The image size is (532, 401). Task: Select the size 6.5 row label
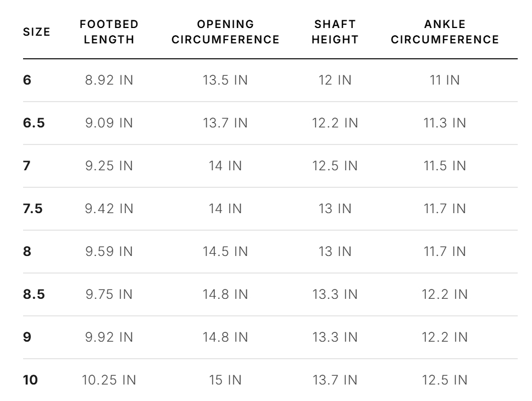pos(34,123)
